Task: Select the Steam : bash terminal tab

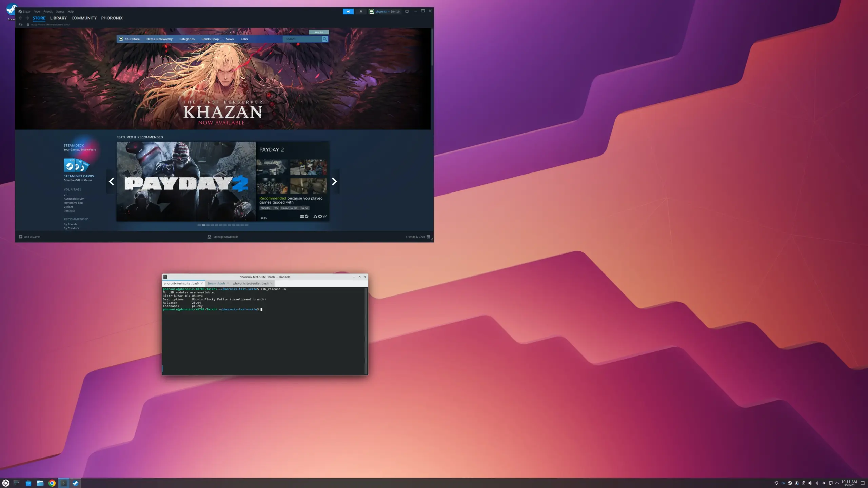Action: coord(217,283)
